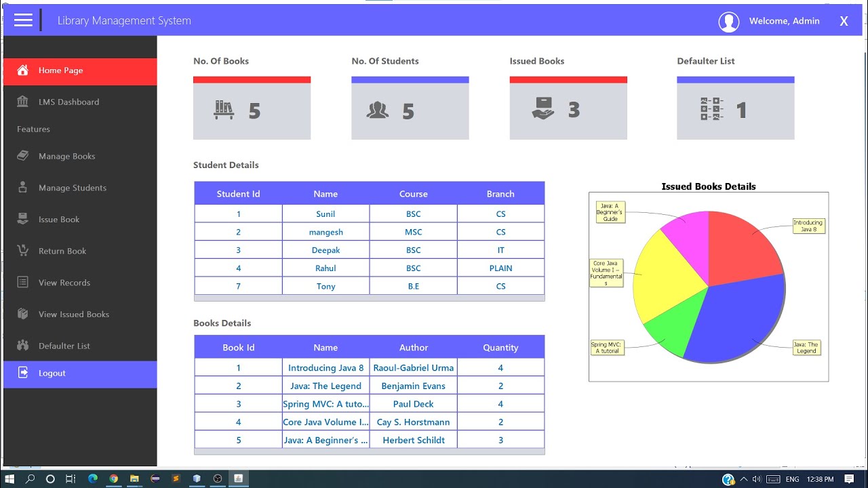Close the app with the X button
The image size is (868, 488).
(844, 21)
